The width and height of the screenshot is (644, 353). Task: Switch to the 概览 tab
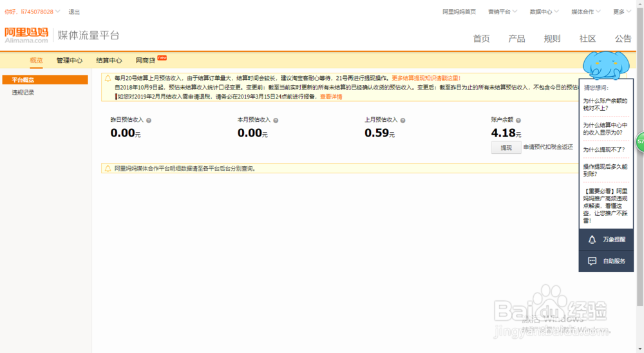(x=36, y=61)
